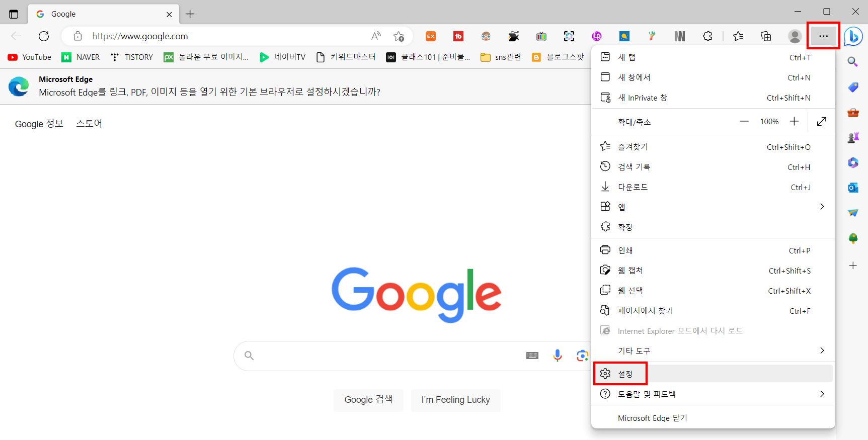The image size is (868, 440).
Task: Select 웹 캡처 menu item
Action: tap(713, 271)
